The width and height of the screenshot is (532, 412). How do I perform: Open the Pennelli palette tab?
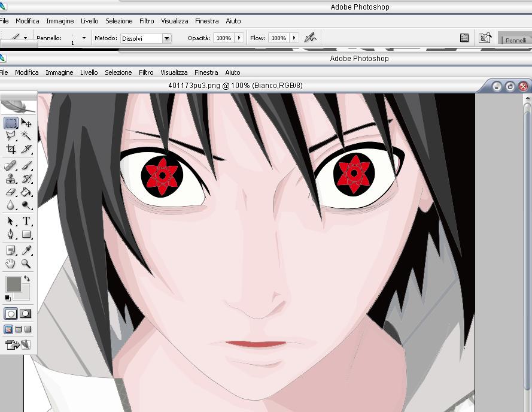tap(516, 40)
